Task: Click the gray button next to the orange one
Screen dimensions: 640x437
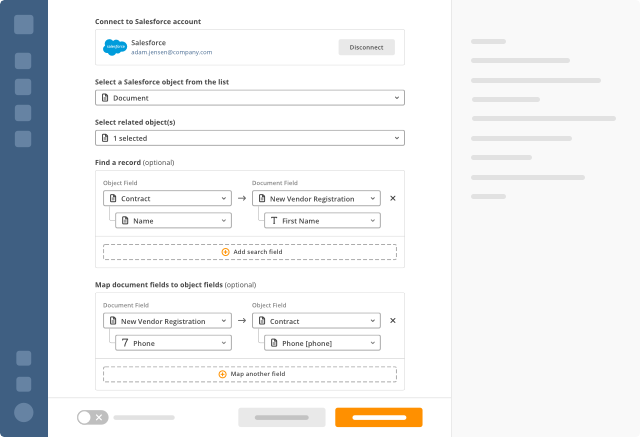Action: (x=282, y=417)
